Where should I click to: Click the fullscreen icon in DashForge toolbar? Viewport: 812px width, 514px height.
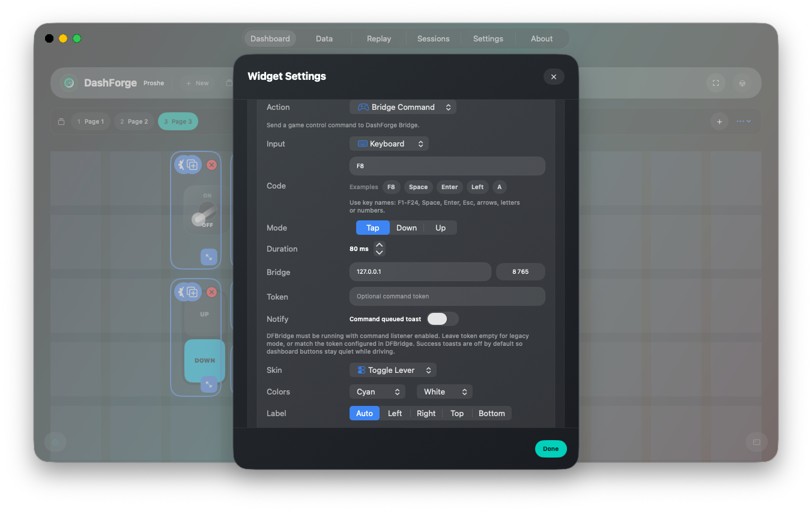click(x=715, y=83)
